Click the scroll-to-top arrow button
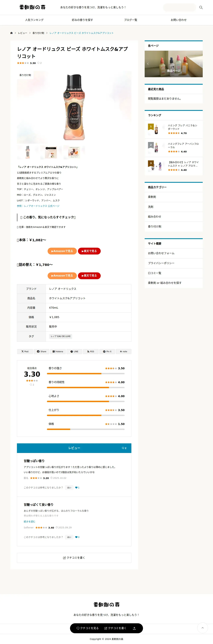 [x=203, y=628]
